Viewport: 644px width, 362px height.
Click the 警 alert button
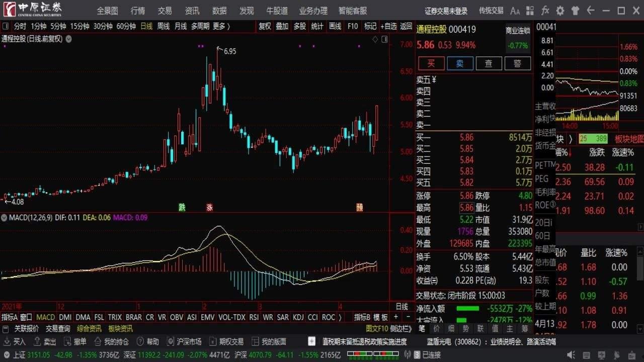coord(517,63)
